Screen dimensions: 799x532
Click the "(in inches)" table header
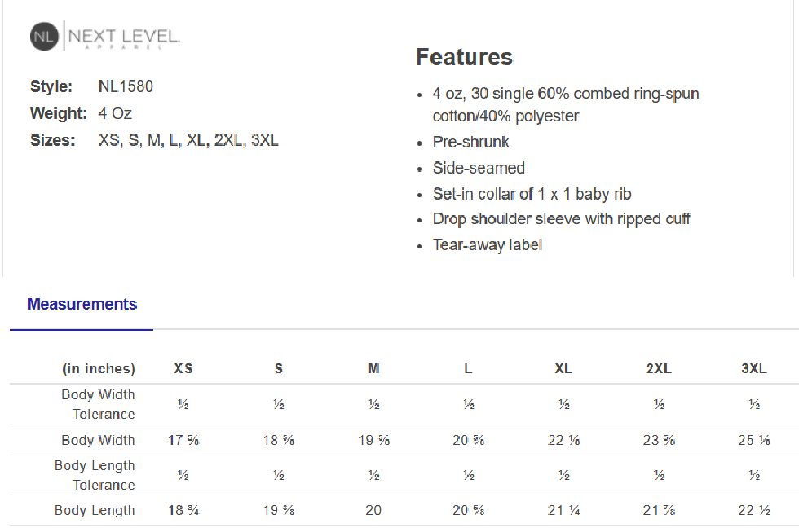[x=99, y=368]
